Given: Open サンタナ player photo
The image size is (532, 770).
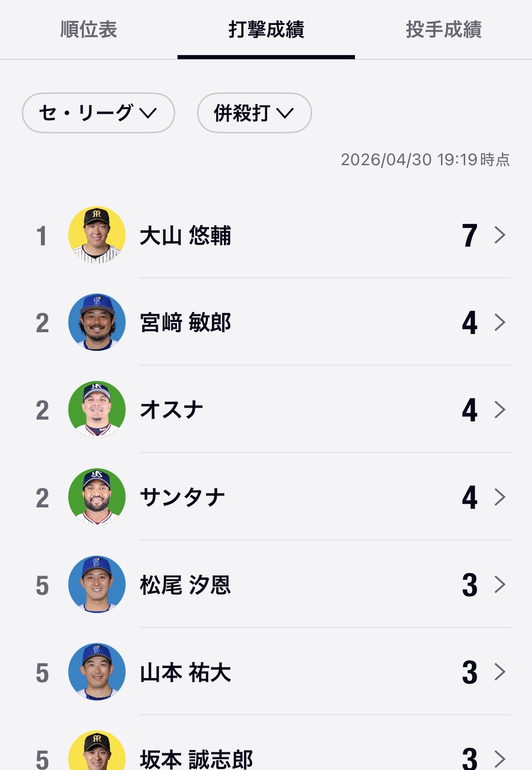Looking at the screenshot, I should [97, 497].
